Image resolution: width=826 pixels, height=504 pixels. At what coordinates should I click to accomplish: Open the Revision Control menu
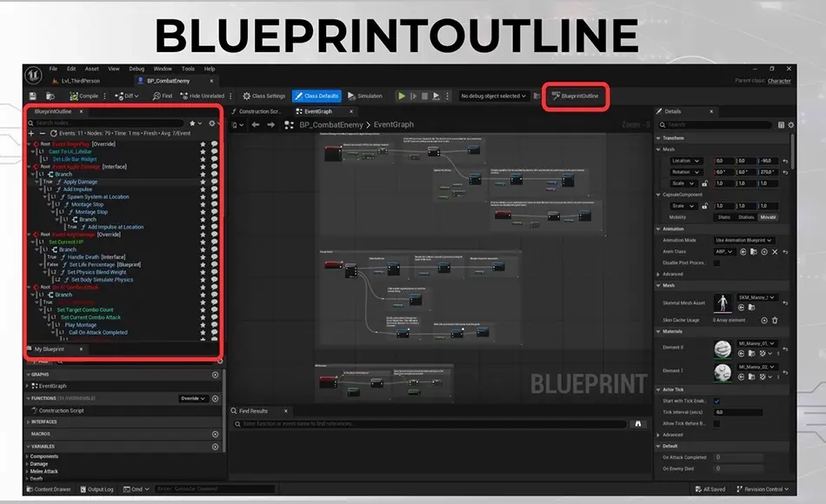coord(763,489)
